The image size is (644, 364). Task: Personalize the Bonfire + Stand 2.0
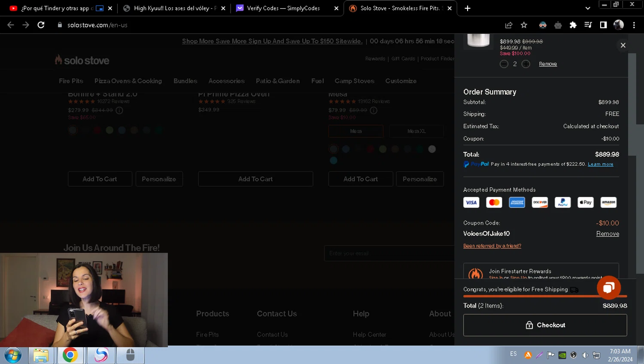[x=159, y=179]
